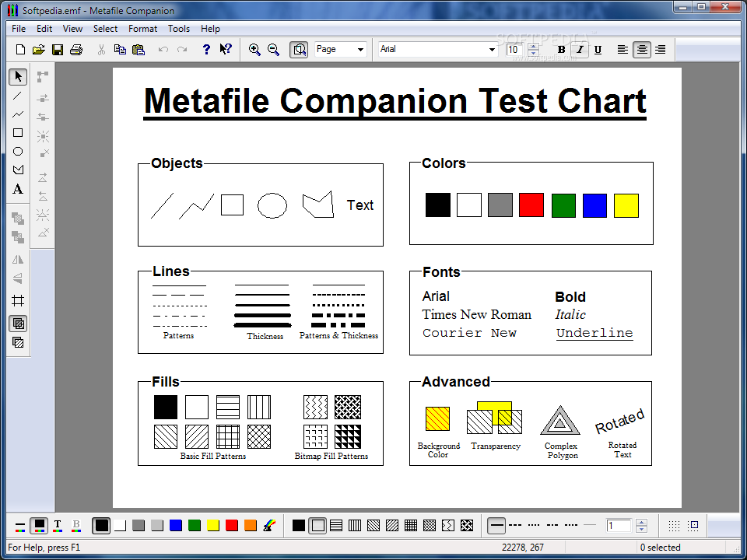The height and width of the screenshot is (560, 747).
Task: Click the Print icon
Action: click(x=76, y=50)
